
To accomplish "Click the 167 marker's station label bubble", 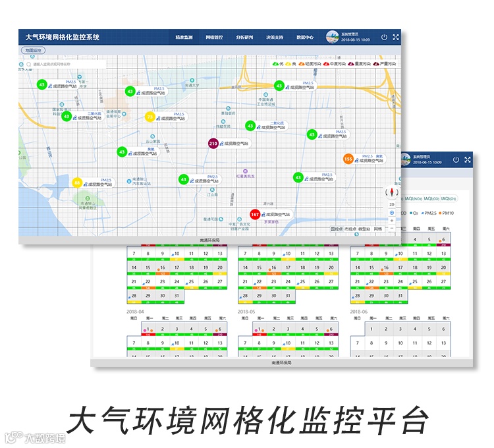I will click(x=276, y=214).
